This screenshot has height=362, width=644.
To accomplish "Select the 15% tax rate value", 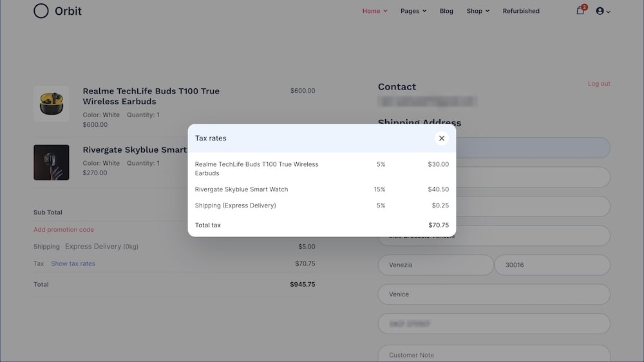I will (x=379, y=189).
